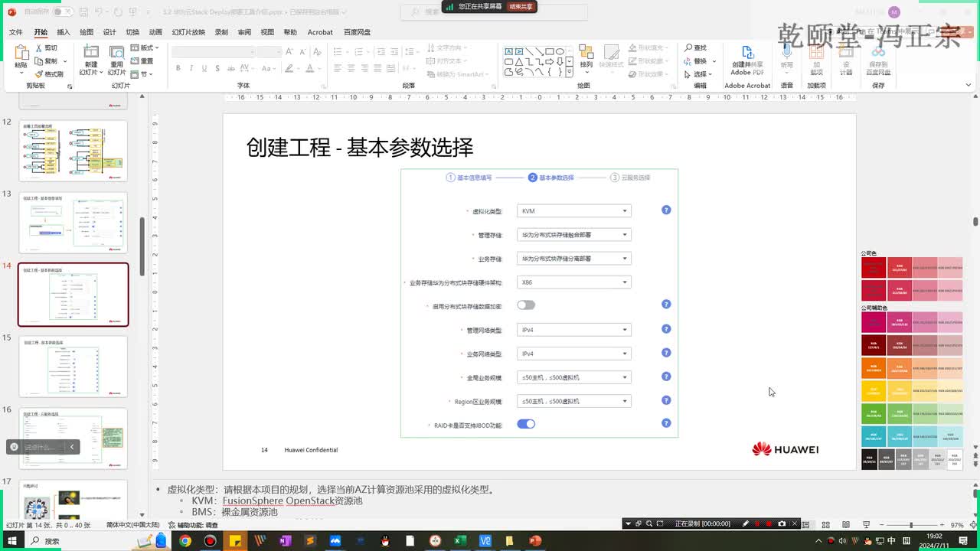Image resolution: width=980 pixels, height=551 pixels.
Task: Click the Windows Start button
Action: pos(13,541)
